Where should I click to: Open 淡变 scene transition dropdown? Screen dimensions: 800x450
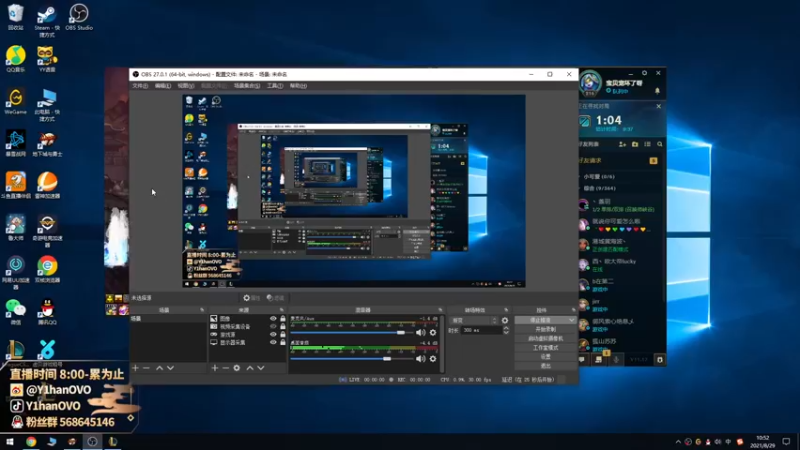[474, 320]
